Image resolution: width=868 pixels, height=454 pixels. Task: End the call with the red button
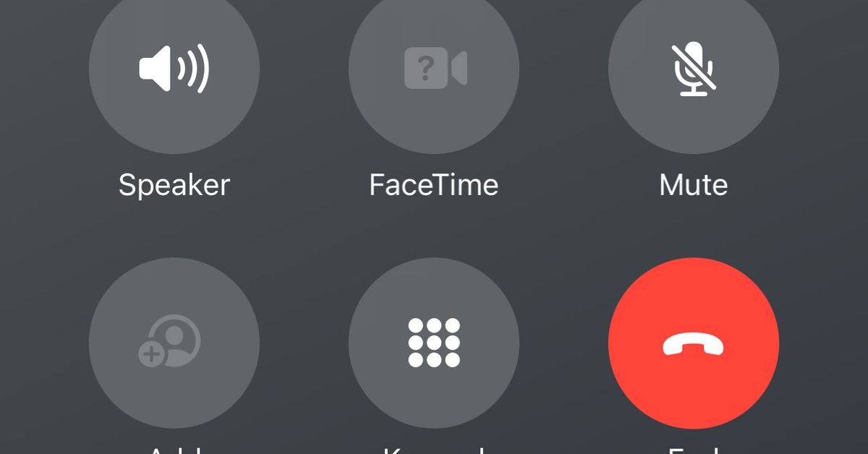tap(694, 343)
